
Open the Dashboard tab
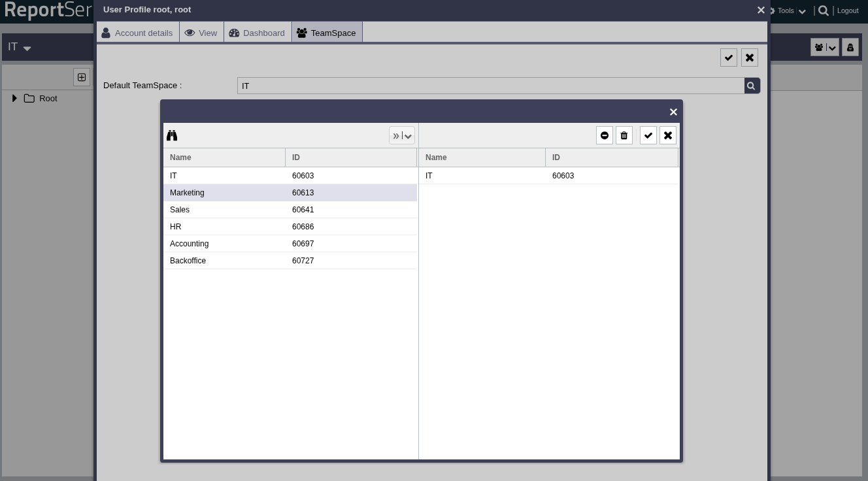[x=258, y=33]
